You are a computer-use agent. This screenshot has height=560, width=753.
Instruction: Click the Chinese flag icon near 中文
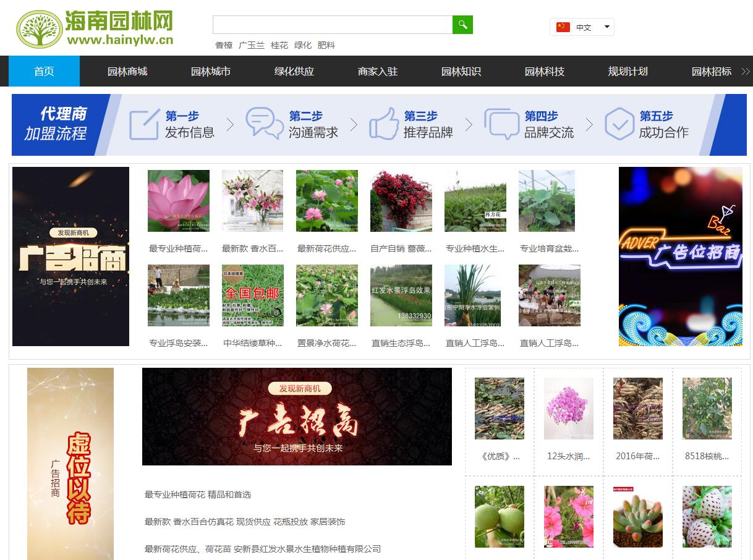click(563, 27)
